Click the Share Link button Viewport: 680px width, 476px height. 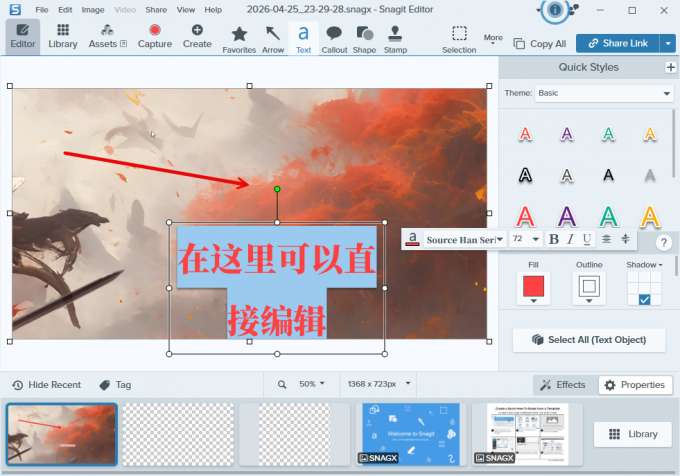pyautogui.click(x=618, y=43)
